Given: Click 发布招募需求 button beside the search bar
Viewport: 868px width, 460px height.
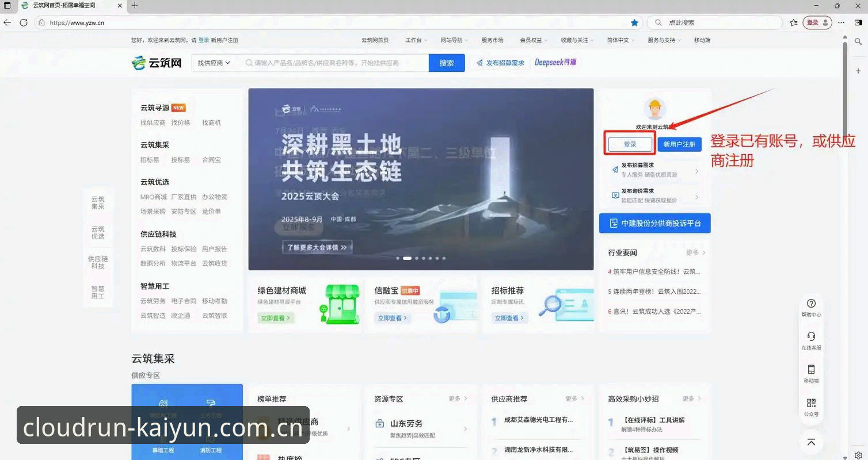Looking at the screenshot, I should pos(500,63).
